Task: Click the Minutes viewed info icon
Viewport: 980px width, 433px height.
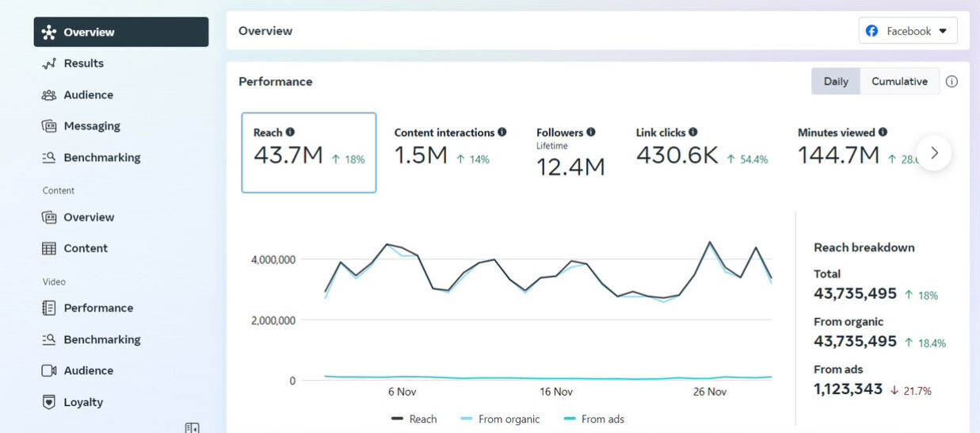Action: [x=883, y=132]
